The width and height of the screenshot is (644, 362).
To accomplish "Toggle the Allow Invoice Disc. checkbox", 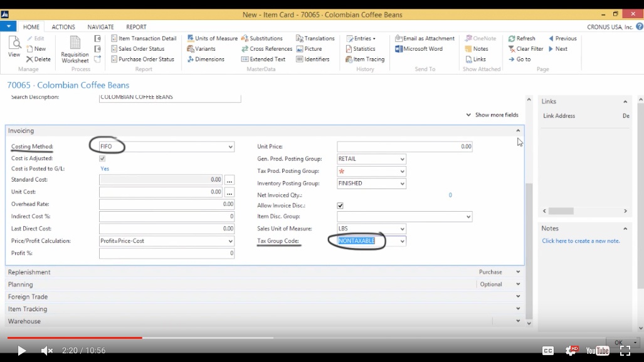I will 340,205.
